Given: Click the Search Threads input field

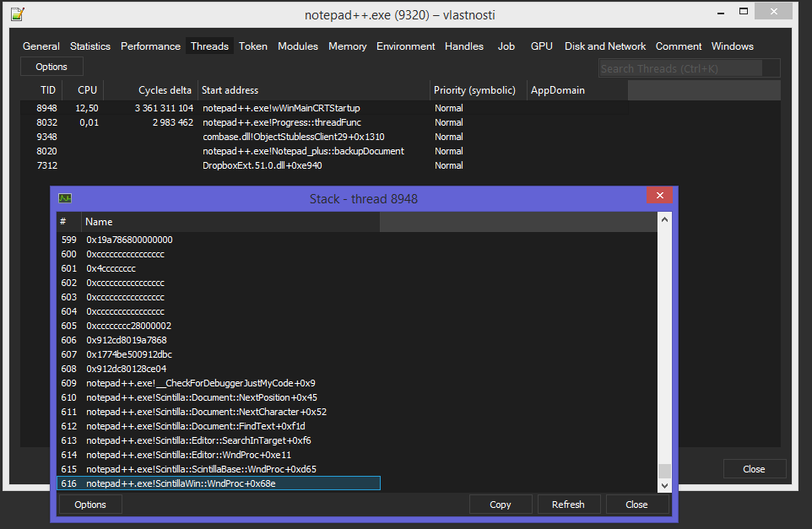Looking at the screenshot, I should pos(689,67).
